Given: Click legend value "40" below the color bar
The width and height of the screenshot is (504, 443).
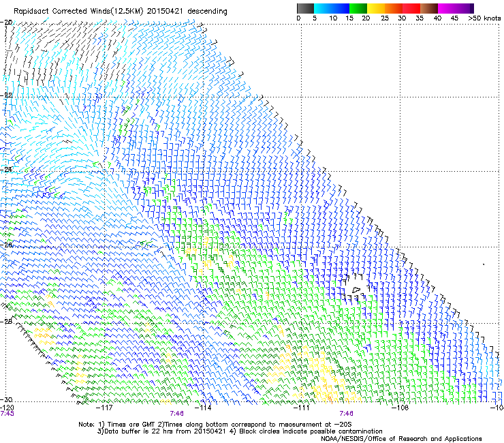Looking at the screenshot, I should pyautogui.click(x=437, y=18).
